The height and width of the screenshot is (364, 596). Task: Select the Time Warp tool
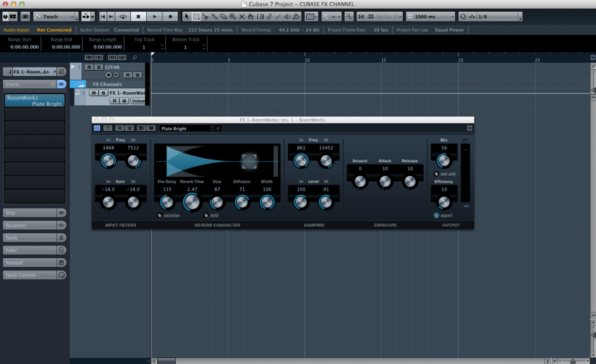point(260,17)
